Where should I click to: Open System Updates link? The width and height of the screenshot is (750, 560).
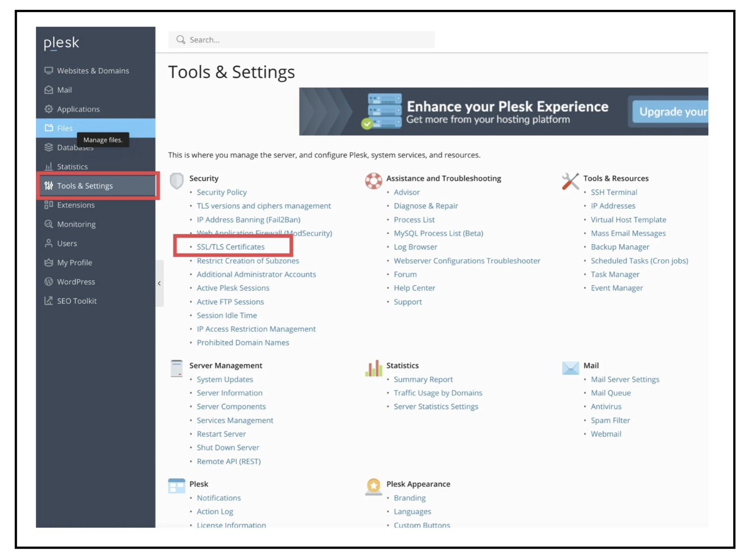[x=225, y=379]
